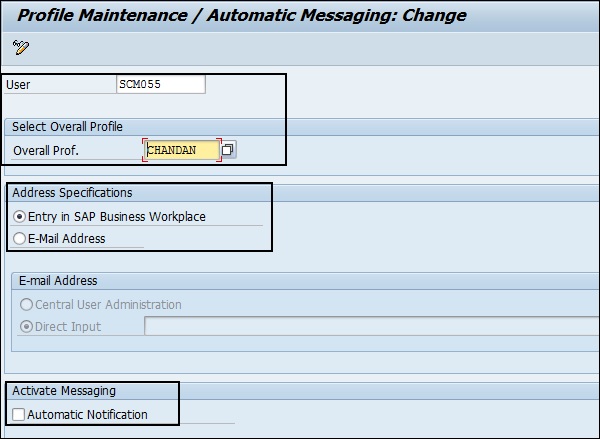600x439 pixels.
Task: Click the "User" field label
Action: [18, 85]
